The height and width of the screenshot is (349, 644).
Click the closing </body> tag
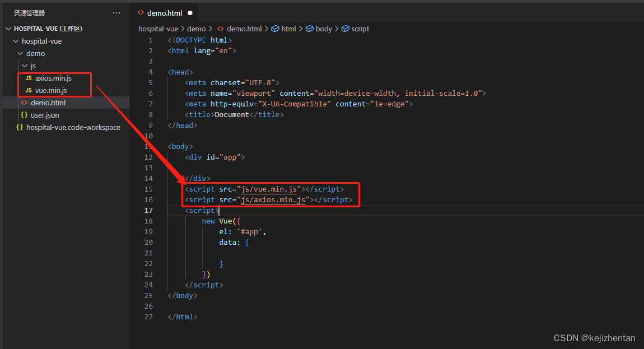(183, 296)
